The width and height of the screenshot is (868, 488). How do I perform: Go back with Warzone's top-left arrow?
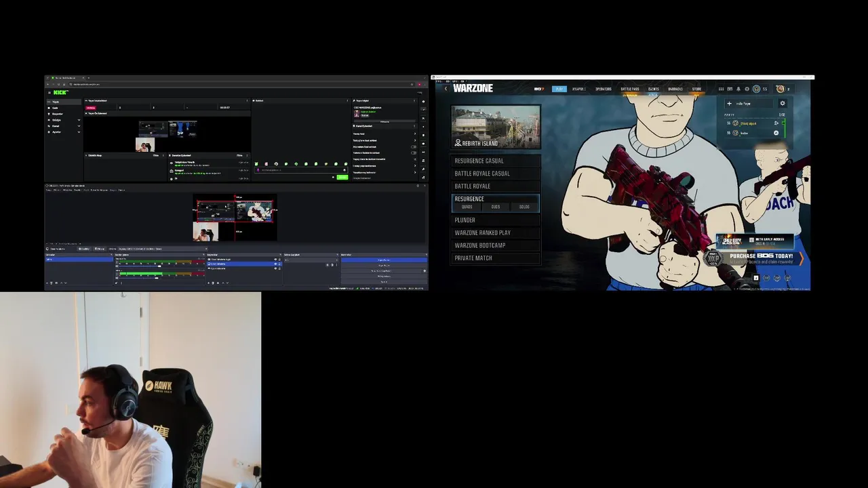(446, 89)
